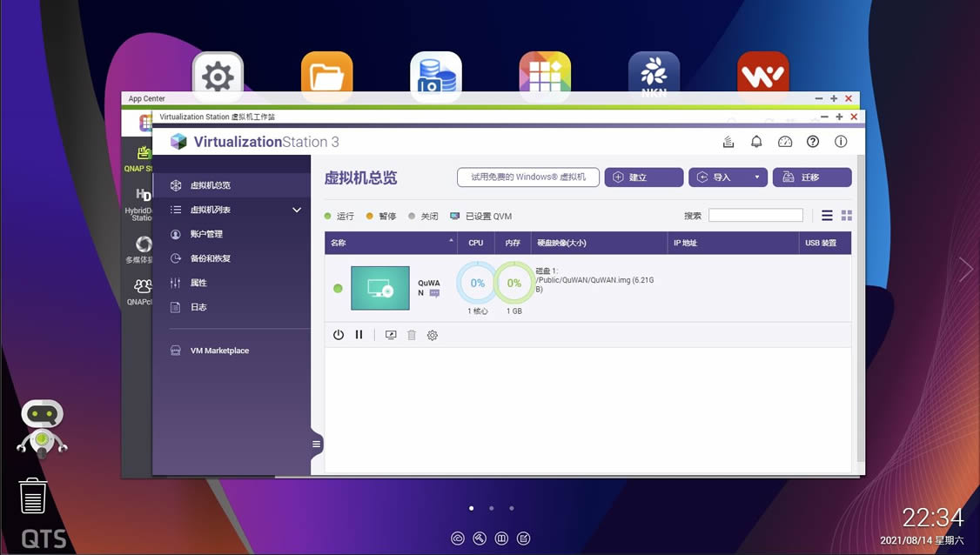980x555 pixels.
Task: Power off the QuWAN virtual machine
Action: point(338,335)
